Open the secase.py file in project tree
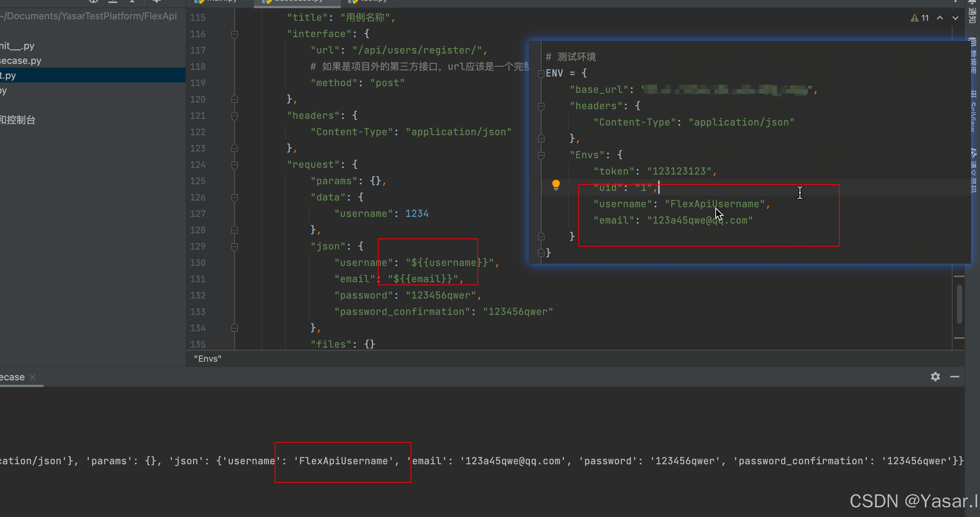980x517 pixels. tap(21, 61)
